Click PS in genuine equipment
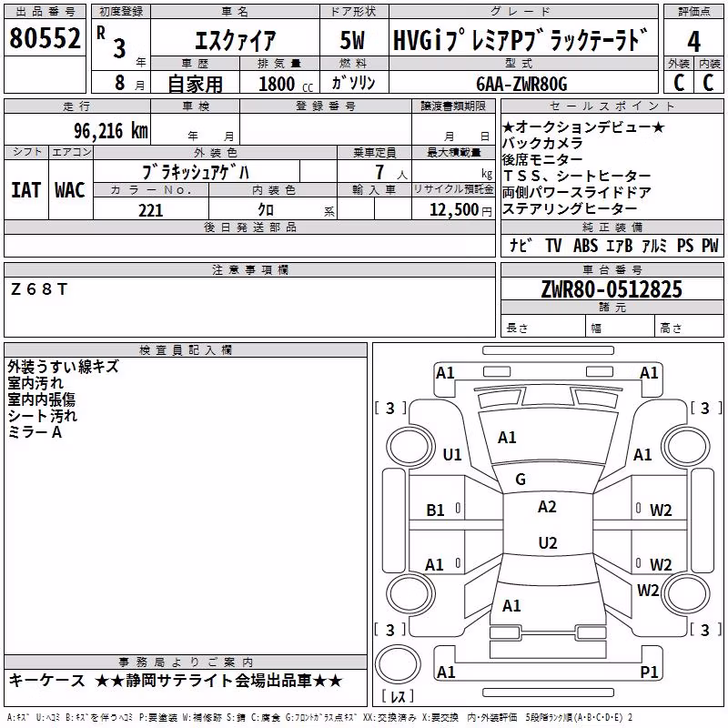This screenshot has height=728, width=728. [x=685, y=245]
